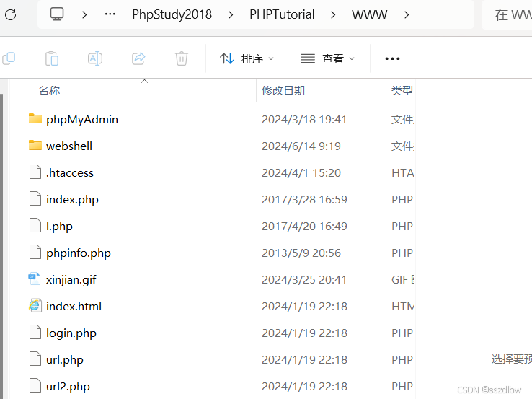Sort by 修改日期 column header

pyautogui.click(x=283, y=91)
